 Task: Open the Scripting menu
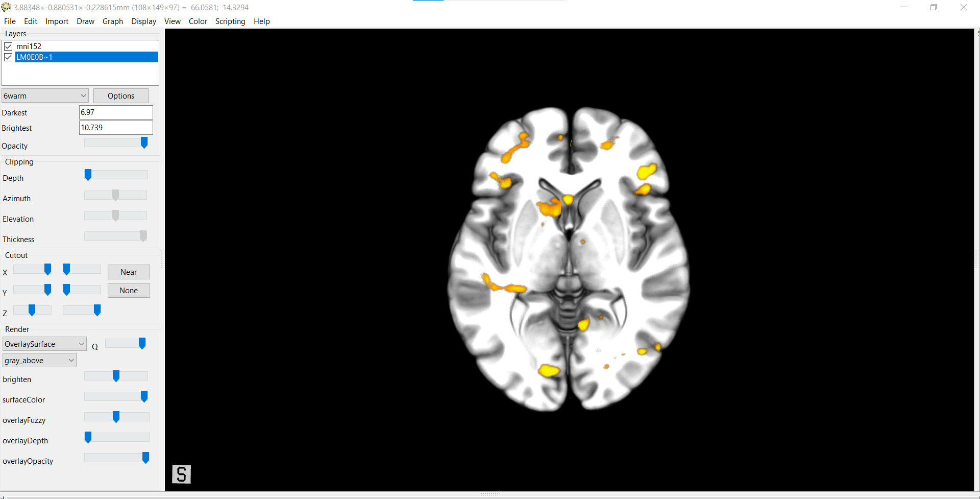230,21
